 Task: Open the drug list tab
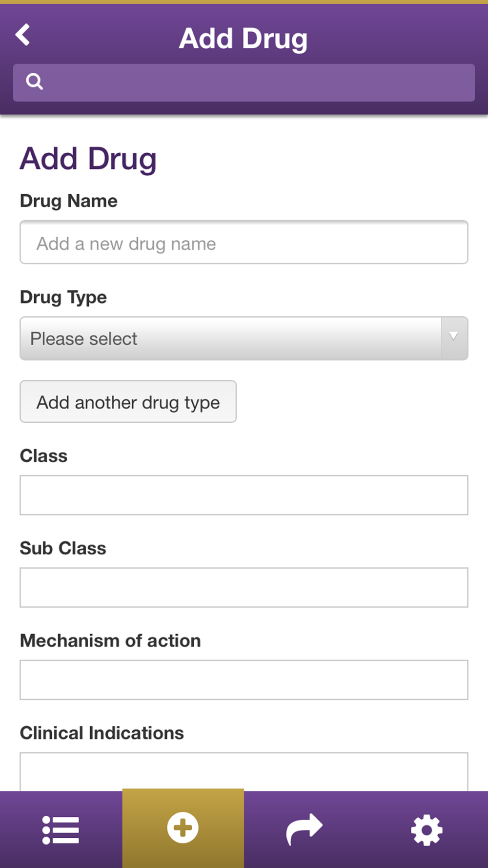(x=61, y=829)
